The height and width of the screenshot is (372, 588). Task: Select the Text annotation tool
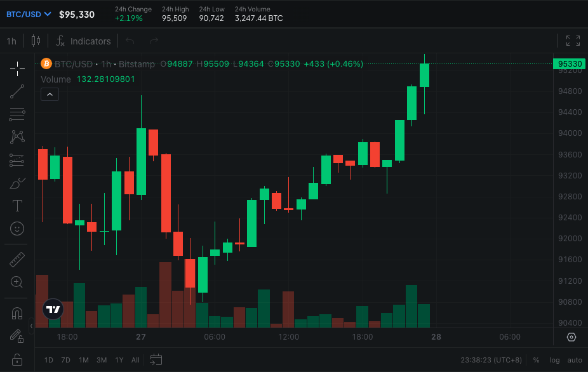(x=17, y=206)
